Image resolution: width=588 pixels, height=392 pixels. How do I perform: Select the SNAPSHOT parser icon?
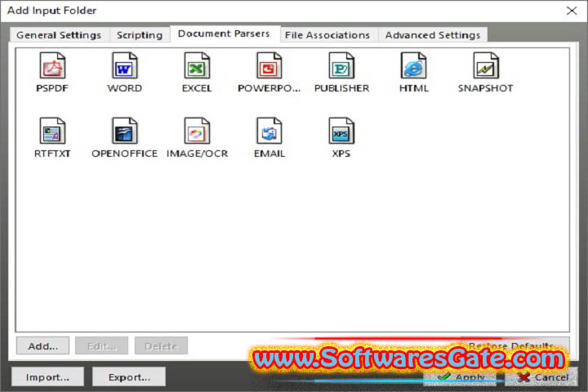click(486, 65)
